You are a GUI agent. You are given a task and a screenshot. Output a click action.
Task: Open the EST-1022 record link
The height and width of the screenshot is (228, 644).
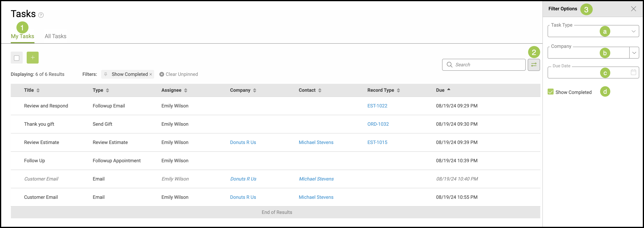(x=377, y=106)
